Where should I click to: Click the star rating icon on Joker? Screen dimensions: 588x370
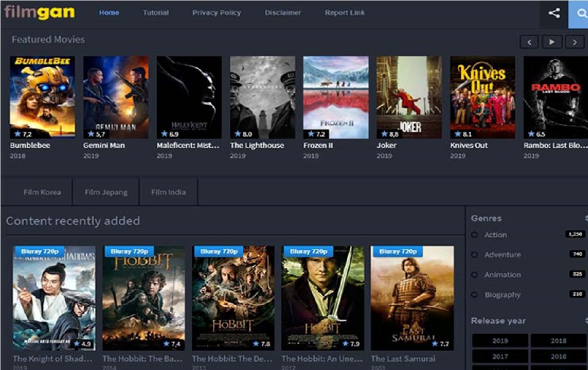[x=384, y=134]
